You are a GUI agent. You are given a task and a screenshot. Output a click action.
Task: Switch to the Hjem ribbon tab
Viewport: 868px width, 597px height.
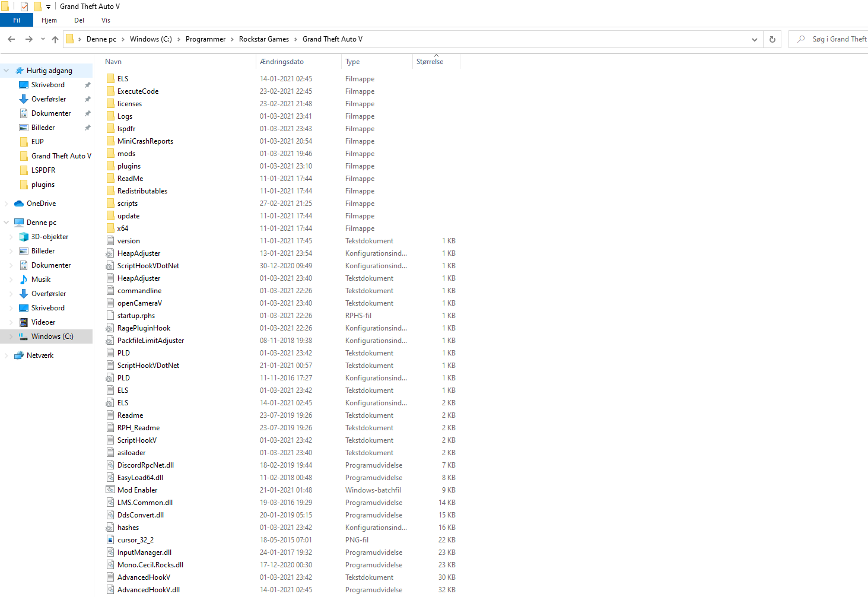pyautogui.click(x=49, y=20)
